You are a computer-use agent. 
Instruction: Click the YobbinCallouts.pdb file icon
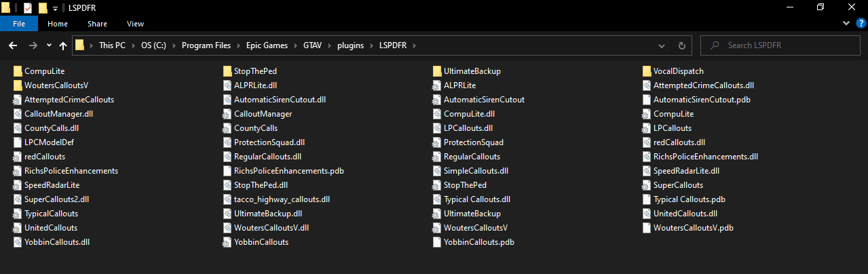pyautogui.click(x=437, y=242)
